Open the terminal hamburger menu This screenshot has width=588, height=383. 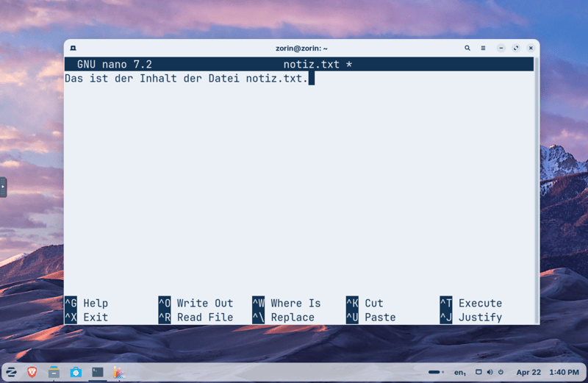click(483, 48)
